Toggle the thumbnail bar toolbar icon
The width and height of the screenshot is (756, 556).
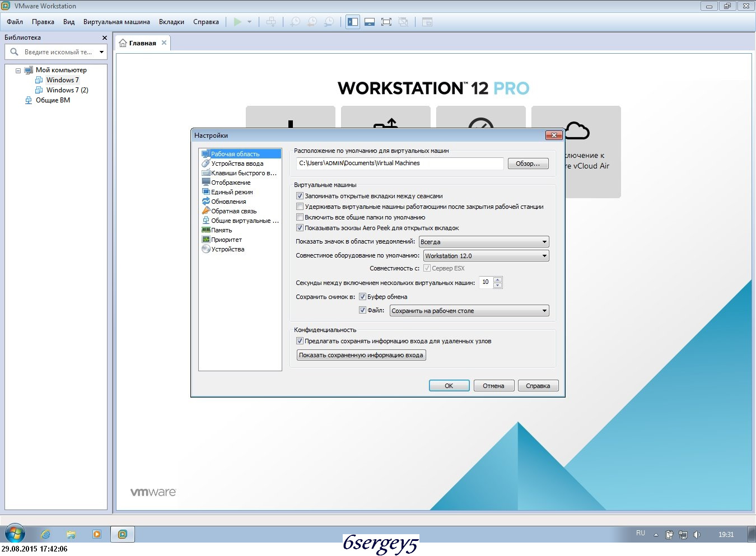point(370,22)
